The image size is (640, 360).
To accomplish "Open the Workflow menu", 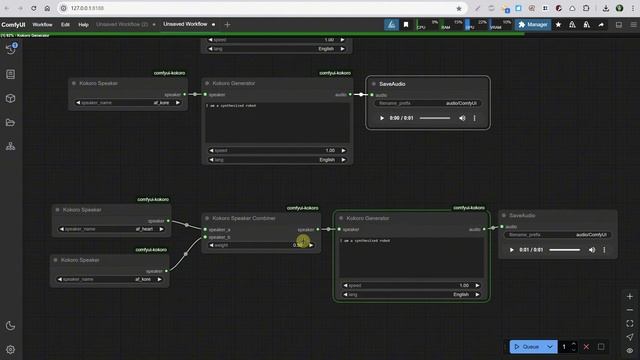I will coord(42,24).
